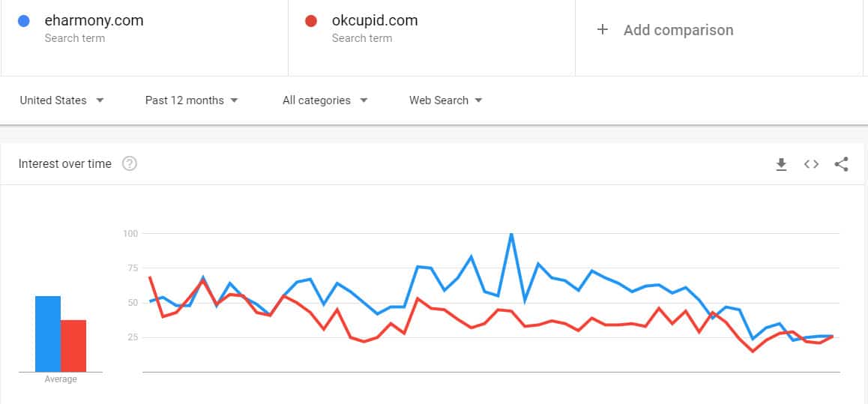
Task: Click the red average bar
Action: click(x=73, y=346)
